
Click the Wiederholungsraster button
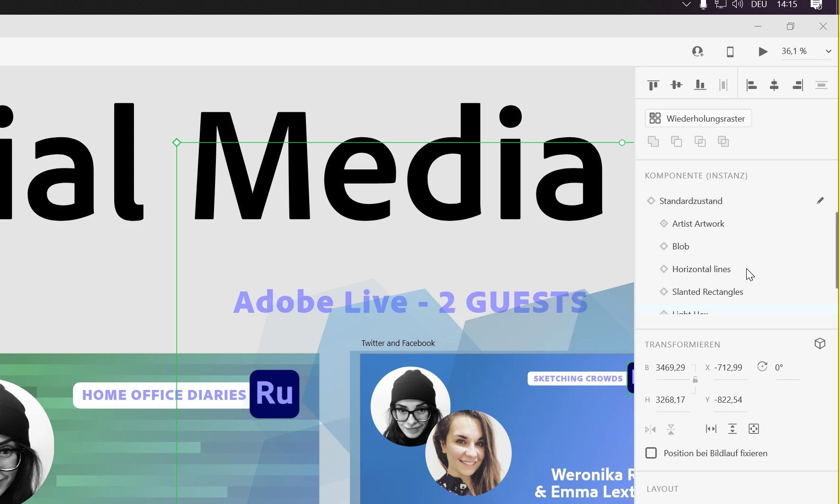click(x=698, y=118)
